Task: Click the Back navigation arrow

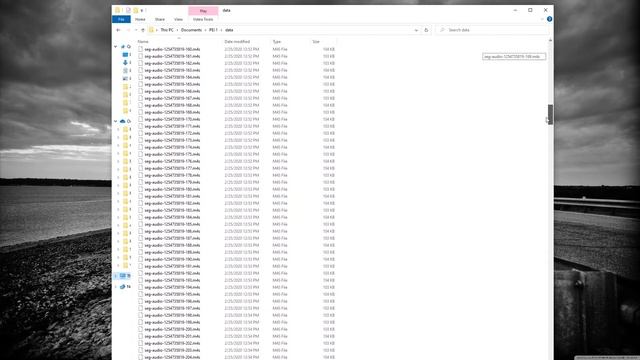Action: pyautogui.click(x=118, y=30)
